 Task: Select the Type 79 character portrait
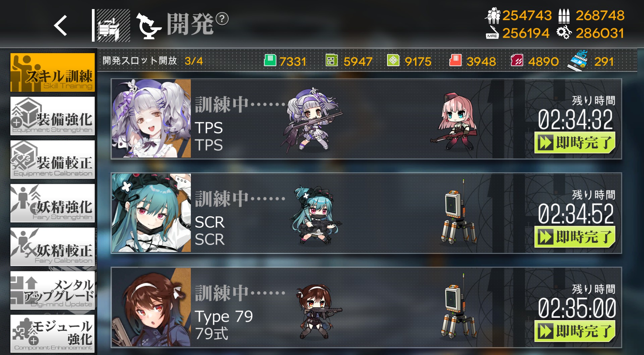pyautogui.click(x=151, y=307)
